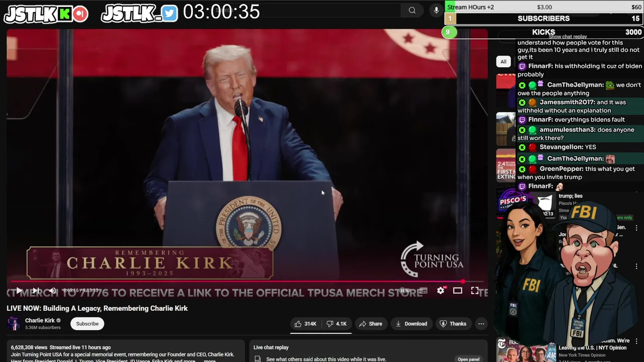
Task: Click the '5.36M subscribers' text
Action: point(43,327)
